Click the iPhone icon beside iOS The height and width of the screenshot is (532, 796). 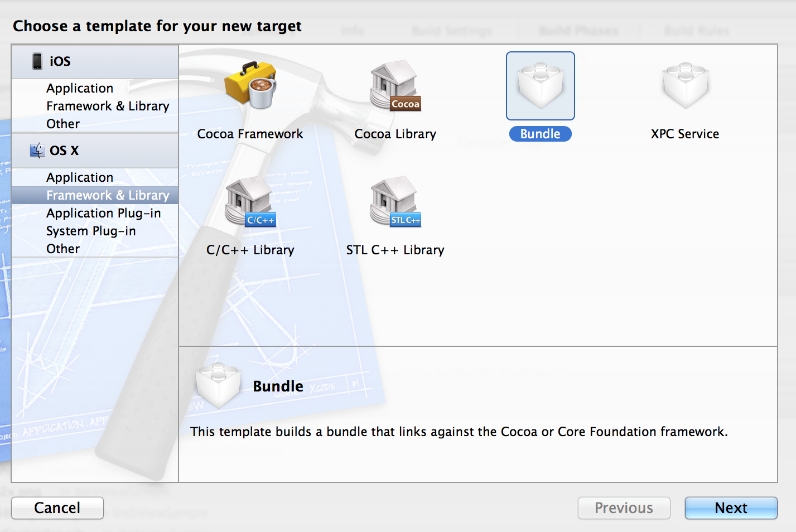37,61
